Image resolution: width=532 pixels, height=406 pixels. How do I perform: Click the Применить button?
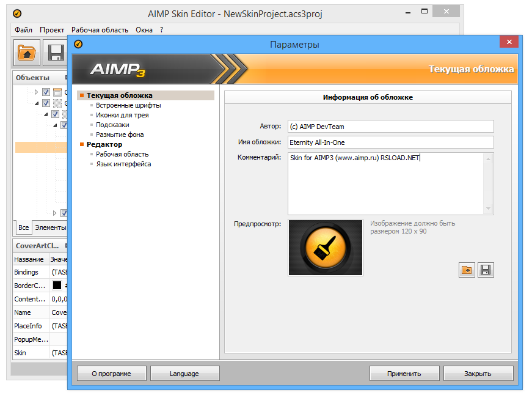404,374
